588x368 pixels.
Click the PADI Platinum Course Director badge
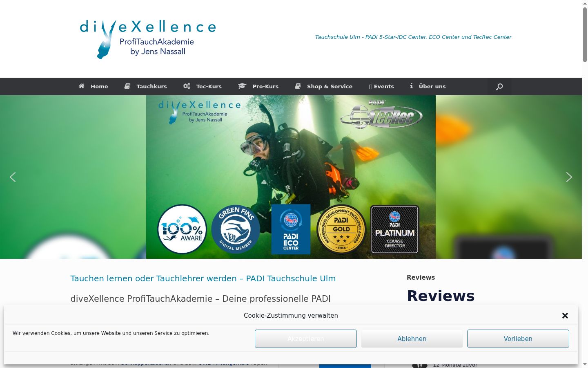pos(394,229)
